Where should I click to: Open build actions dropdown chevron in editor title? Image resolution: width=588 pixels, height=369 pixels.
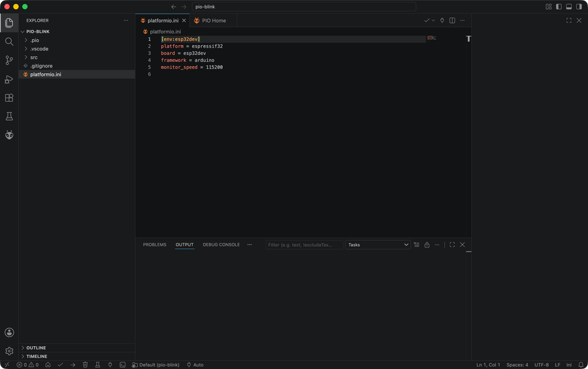pyautogui.click(x=433, y=20)
